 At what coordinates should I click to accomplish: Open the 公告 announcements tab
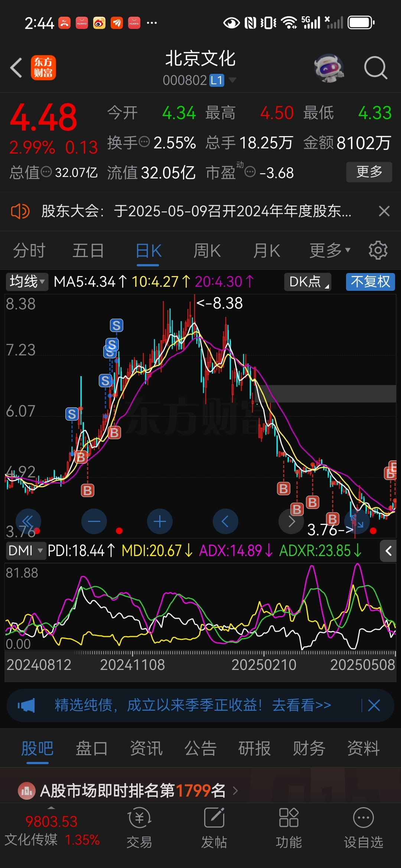click(200, 748)
